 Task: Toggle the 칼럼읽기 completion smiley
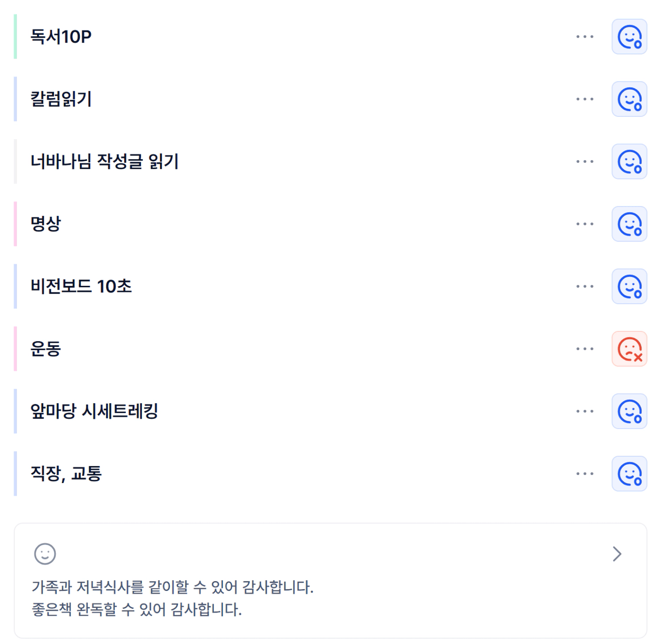tap(629, 100)
